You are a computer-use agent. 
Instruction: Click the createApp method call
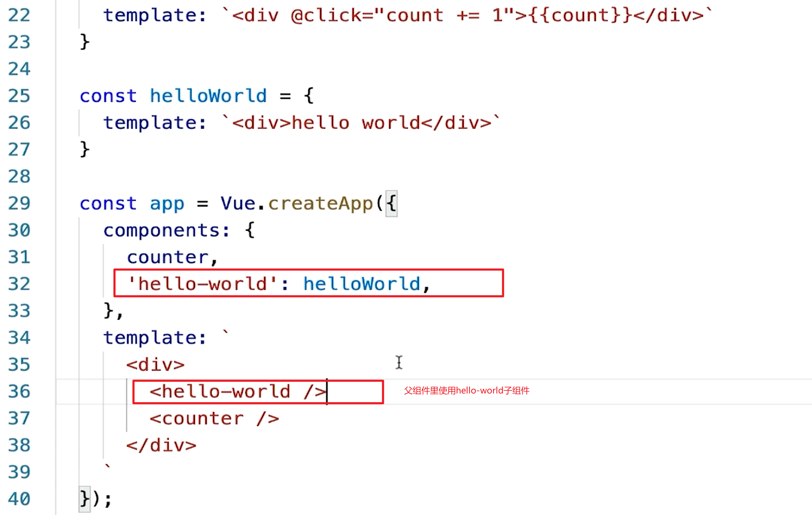point(320,203)
